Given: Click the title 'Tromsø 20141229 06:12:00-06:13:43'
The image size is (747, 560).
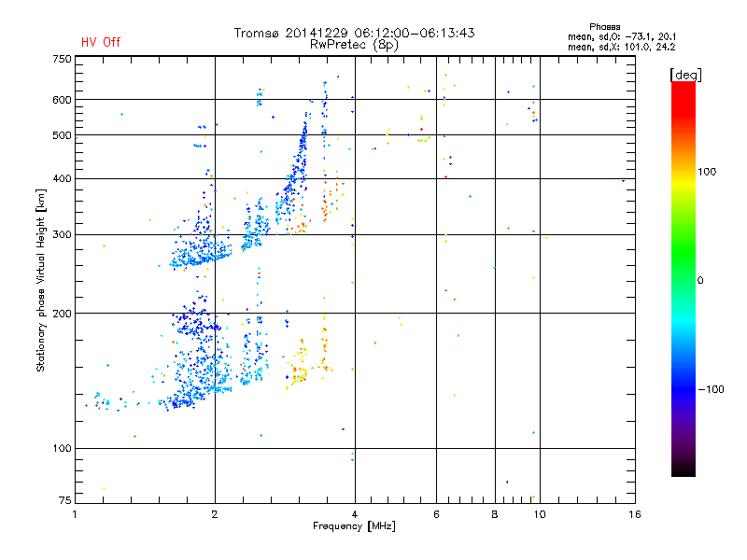Looking at the screenshot, I should [355, 33].
